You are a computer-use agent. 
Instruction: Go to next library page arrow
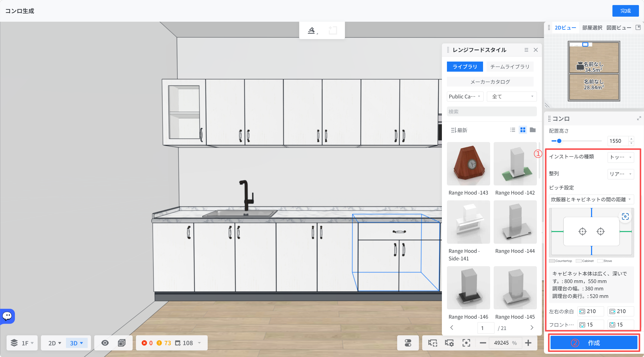[x=532, y=327]
